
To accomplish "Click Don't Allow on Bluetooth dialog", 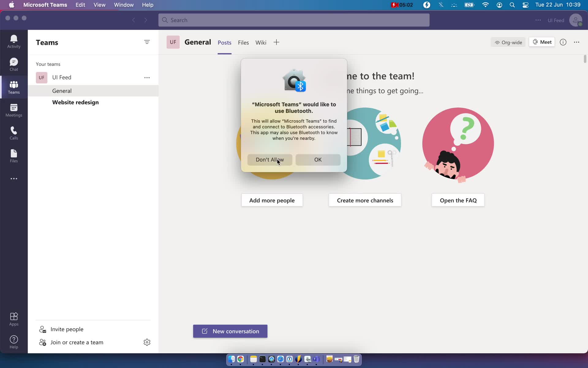I will pos(269,159).
